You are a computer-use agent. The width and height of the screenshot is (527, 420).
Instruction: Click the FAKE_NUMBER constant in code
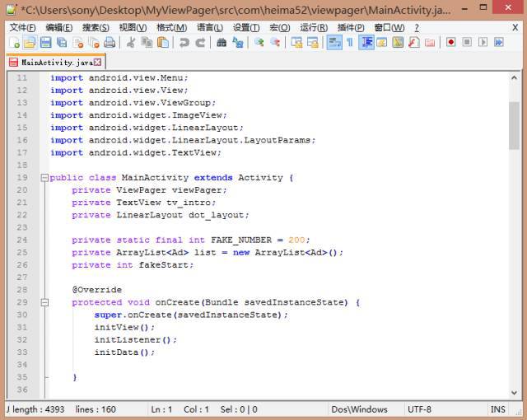click(x=241, y=240)
